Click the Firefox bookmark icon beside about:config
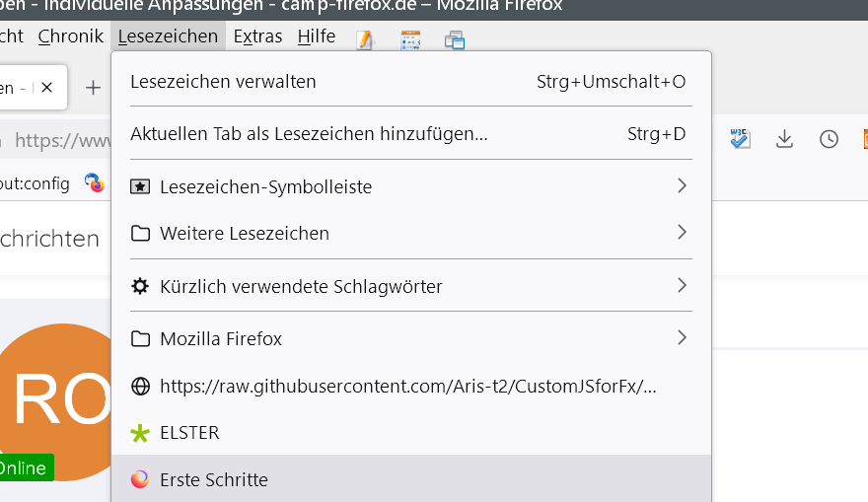 tap(95, 182)
